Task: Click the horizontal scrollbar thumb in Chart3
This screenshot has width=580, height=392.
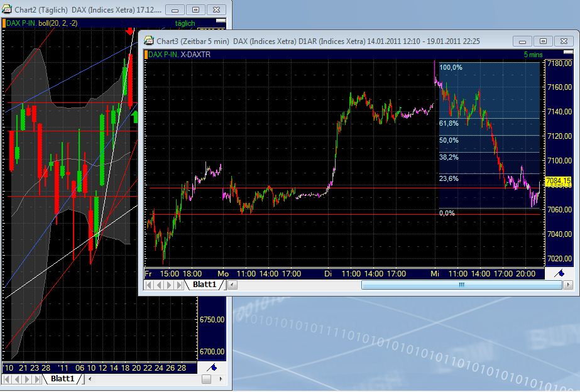Action: (x=461, y=285)
